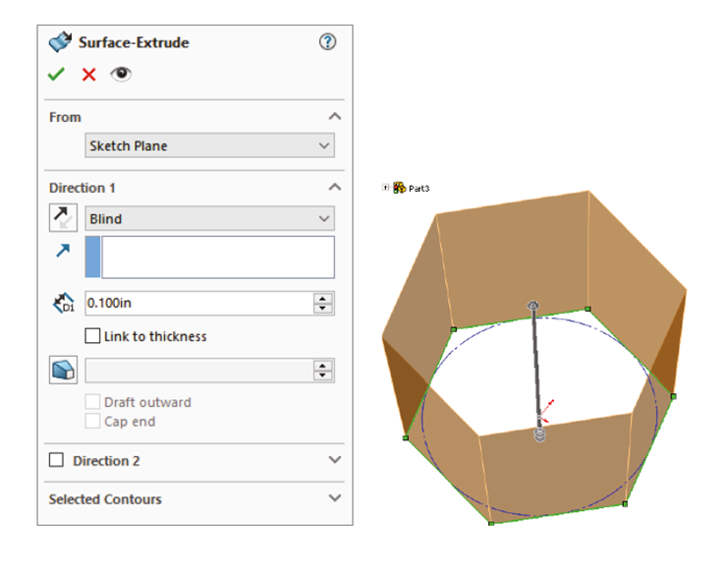728x578 pixels.
Task: Open the Blind end condition dropdown
Action: [x=209, y=218]
